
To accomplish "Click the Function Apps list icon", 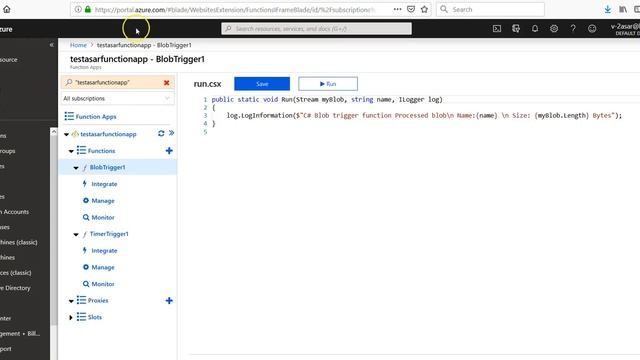I will [69, 116].
